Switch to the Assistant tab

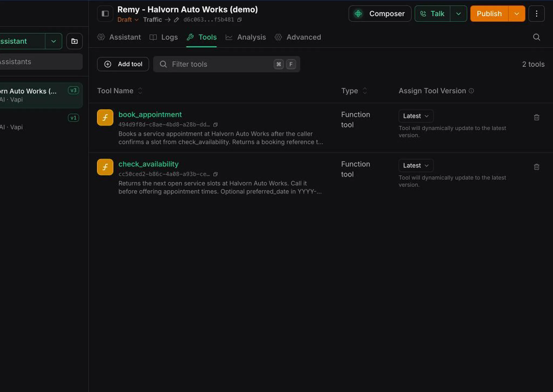119,37
